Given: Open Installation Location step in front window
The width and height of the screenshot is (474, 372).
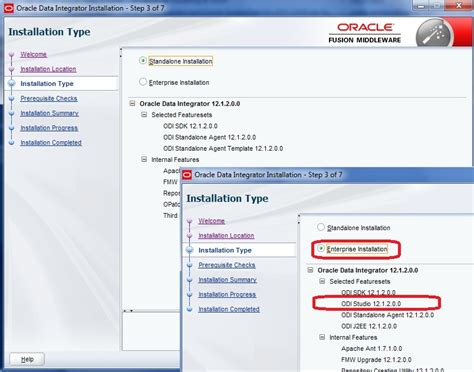Looking at the screenshot, I should pos(226,236).
